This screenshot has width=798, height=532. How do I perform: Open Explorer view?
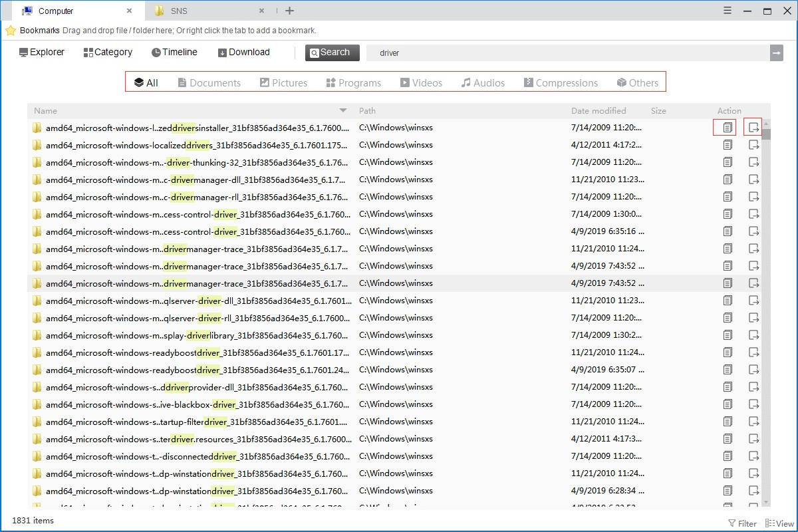point(42,52)
